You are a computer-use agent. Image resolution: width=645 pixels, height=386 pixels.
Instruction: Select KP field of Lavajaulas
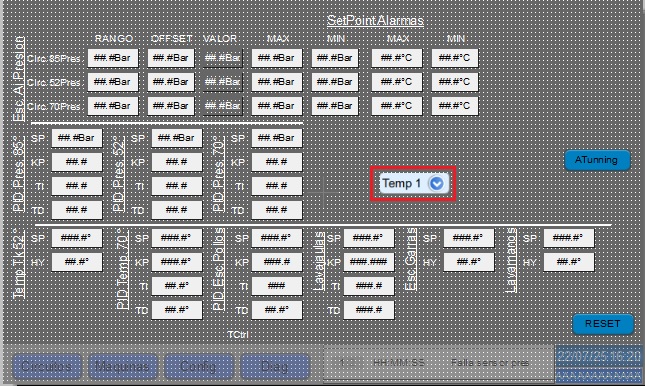click(x=369, y=262)
